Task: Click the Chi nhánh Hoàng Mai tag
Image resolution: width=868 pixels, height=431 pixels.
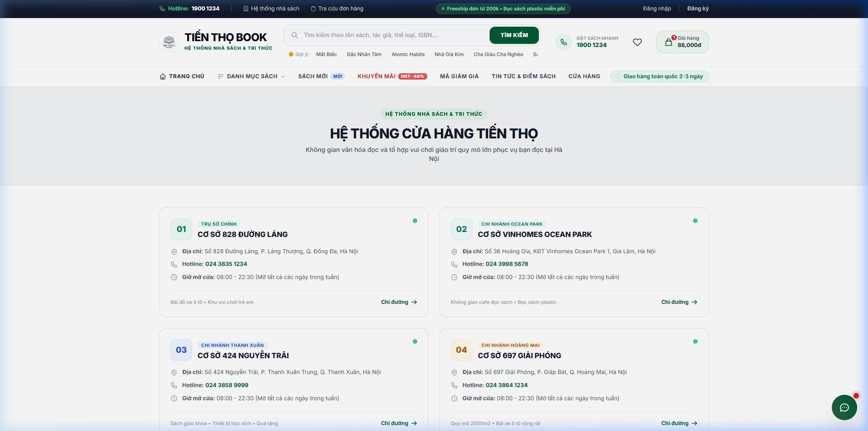Action: click(510, 345)
